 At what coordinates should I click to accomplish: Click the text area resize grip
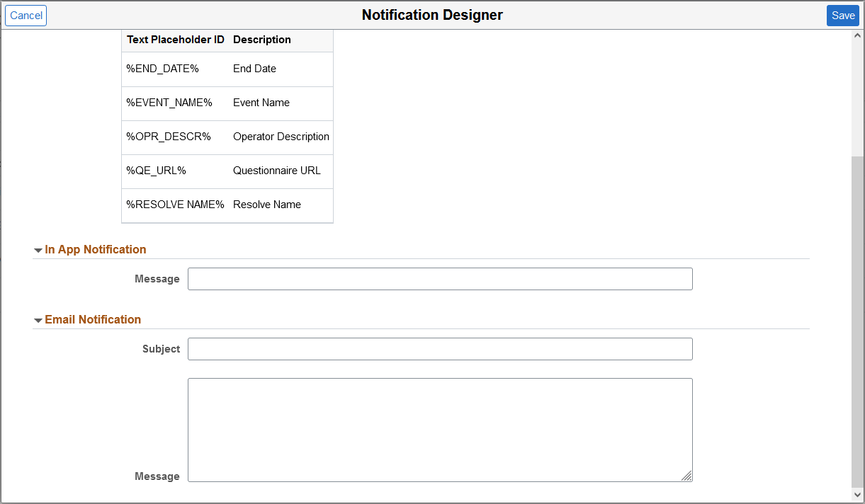687,476
